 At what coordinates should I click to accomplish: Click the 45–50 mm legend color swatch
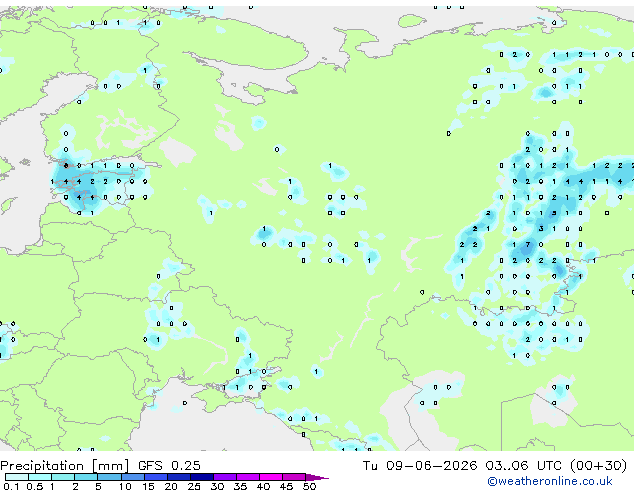[294, 477]
